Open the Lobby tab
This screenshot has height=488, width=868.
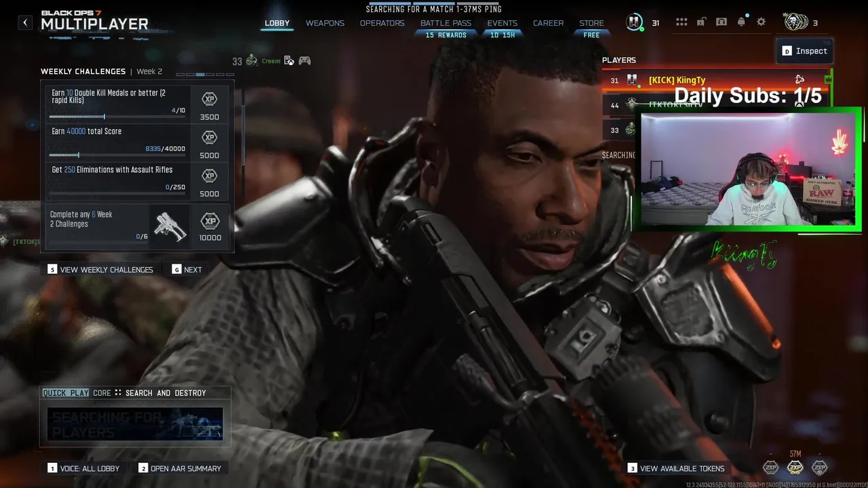tap(277, 23)
